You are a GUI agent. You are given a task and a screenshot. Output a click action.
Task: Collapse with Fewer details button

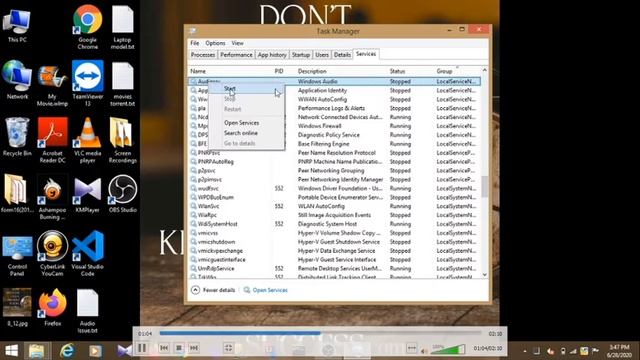click(213, 290)
